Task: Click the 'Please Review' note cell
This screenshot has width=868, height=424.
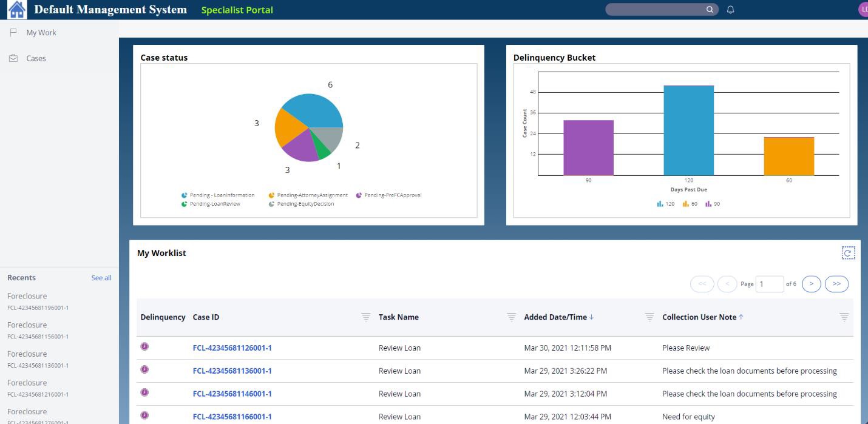Action: (686, 348)
